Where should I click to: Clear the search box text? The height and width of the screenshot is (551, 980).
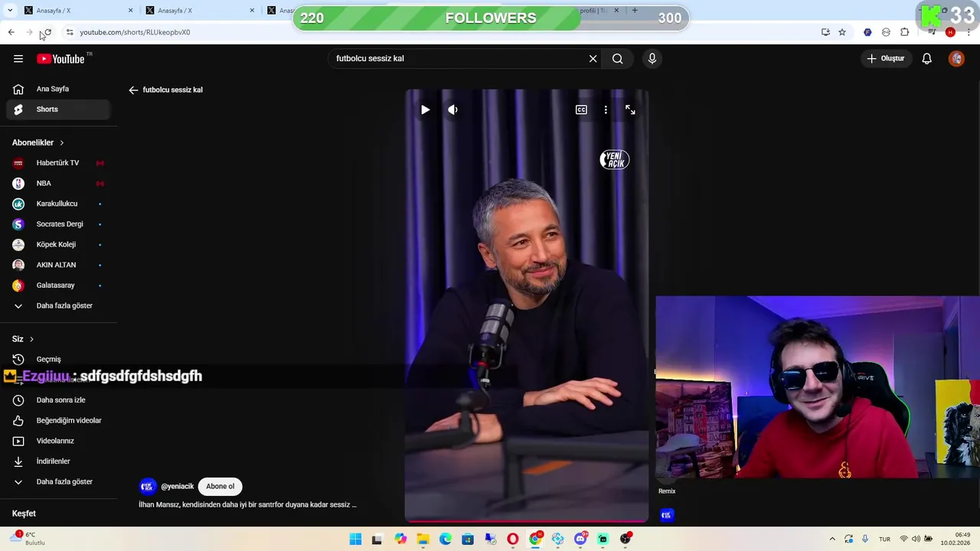(593, 58)
